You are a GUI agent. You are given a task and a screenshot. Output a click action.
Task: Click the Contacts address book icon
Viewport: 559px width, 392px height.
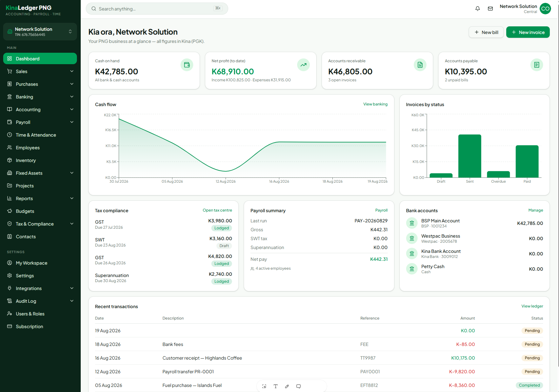[x=10, y=236]
